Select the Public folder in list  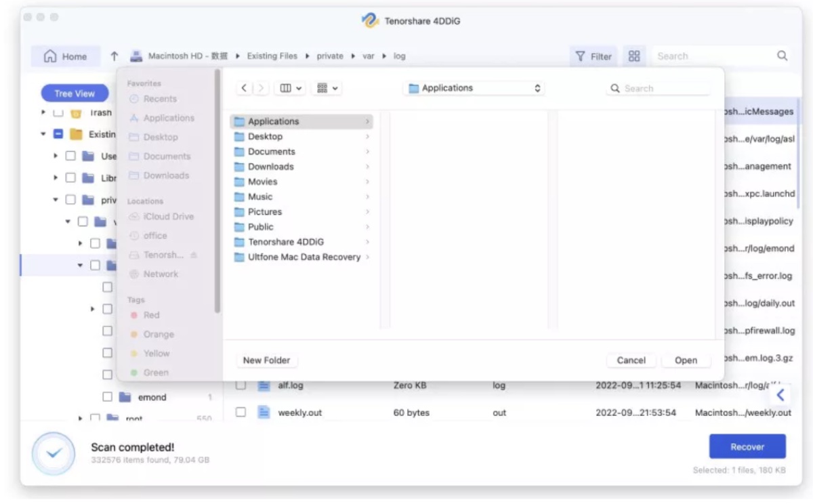(301, 226)
